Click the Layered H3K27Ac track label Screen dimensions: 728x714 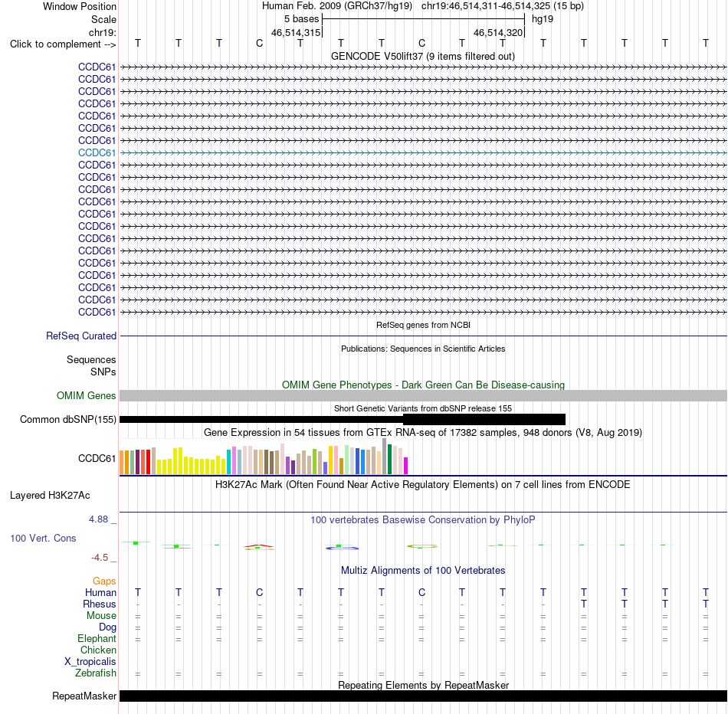50,496
